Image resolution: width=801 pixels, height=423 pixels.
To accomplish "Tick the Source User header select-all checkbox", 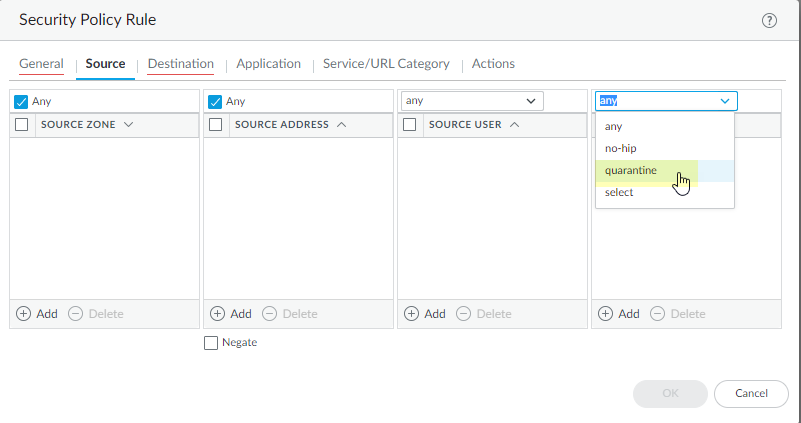I will (x=409, y=125).
